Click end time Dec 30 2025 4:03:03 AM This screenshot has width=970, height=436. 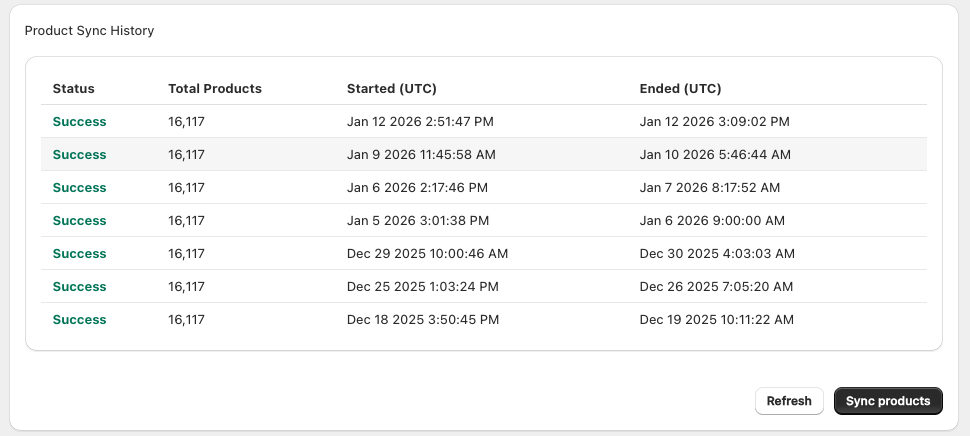716,254
